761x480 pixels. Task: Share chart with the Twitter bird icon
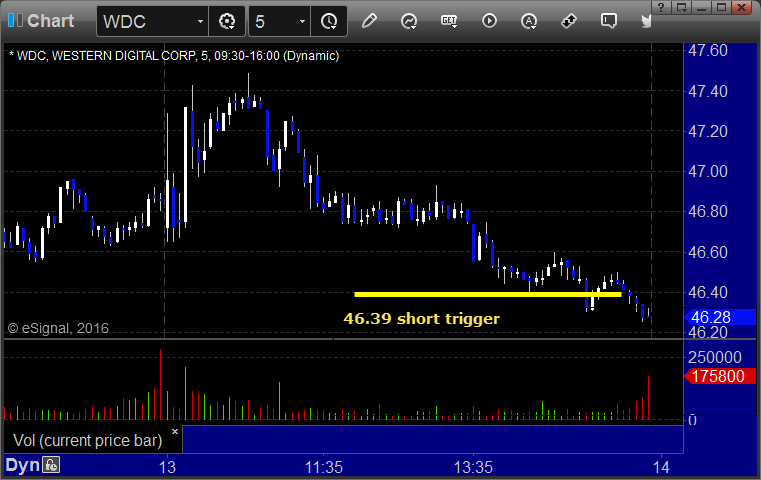point(646,21)
